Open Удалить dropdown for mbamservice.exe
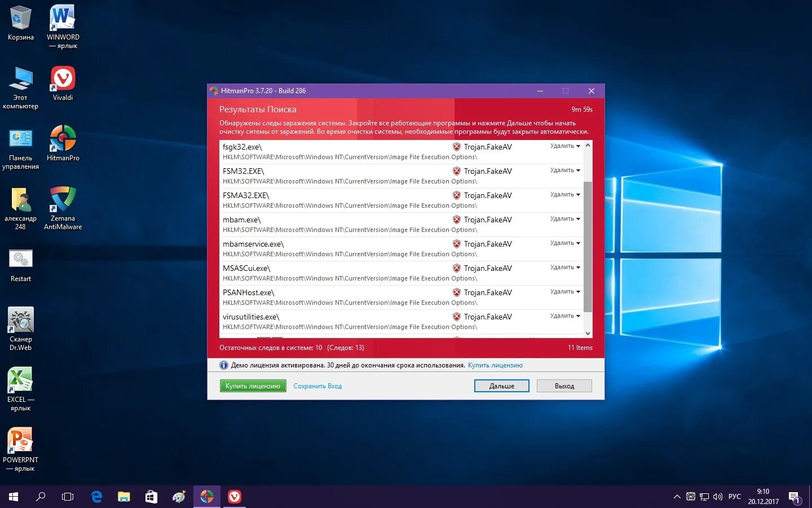Viewport: 812px width, 508px height. (x=565, y=243)
